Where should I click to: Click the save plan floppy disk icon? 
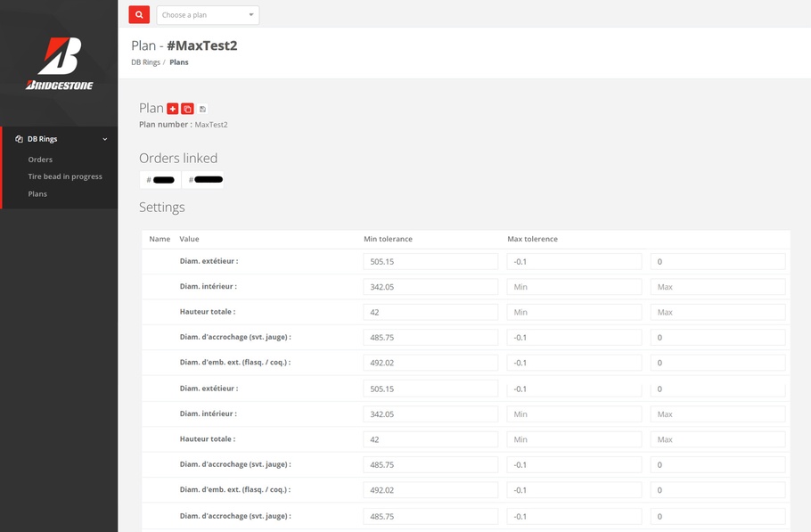(x=202, y=109)
